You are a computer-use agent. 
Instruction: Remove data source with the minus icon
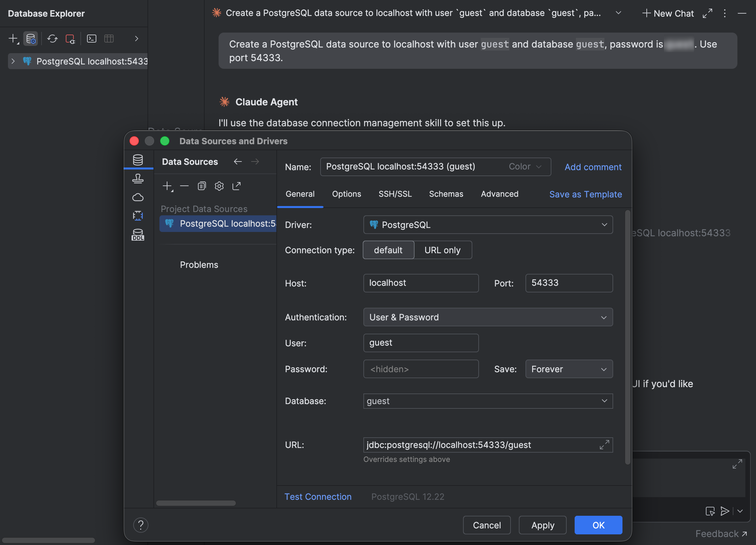[x=184, y=186]
